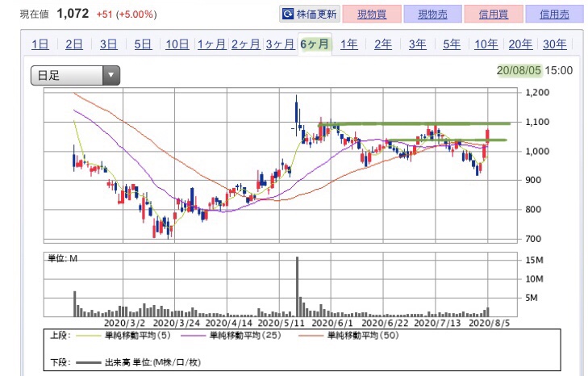Switch to the 1ヶ月 chart range

click(x=211, y=44)
